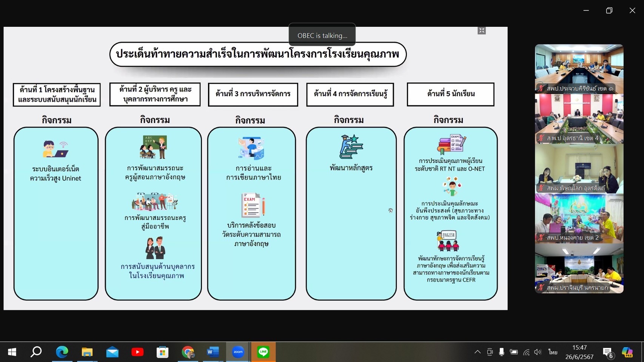This screenshot has height=362, width=644.
Task: Select the สพป.ประจวบคีรีขันธ์ เขต 1 participant video
Action: point(579,69)
